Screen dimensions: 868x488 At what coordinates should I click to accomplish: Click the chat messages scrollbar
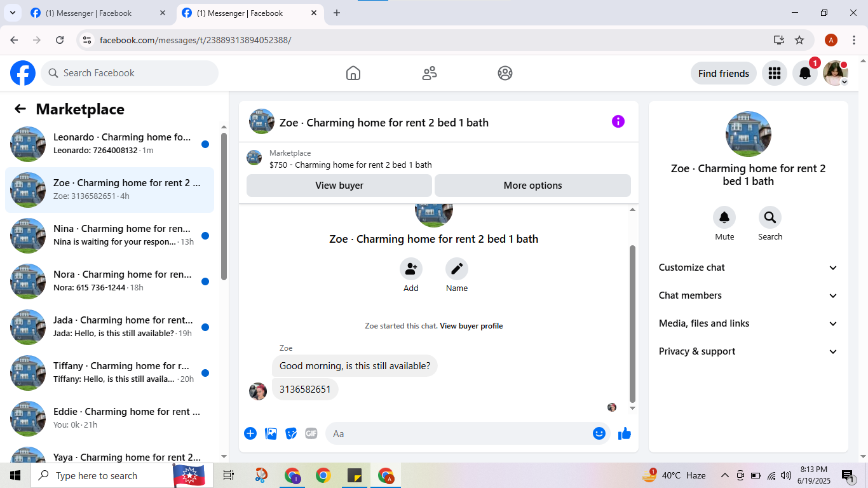(x=632, y=324)
